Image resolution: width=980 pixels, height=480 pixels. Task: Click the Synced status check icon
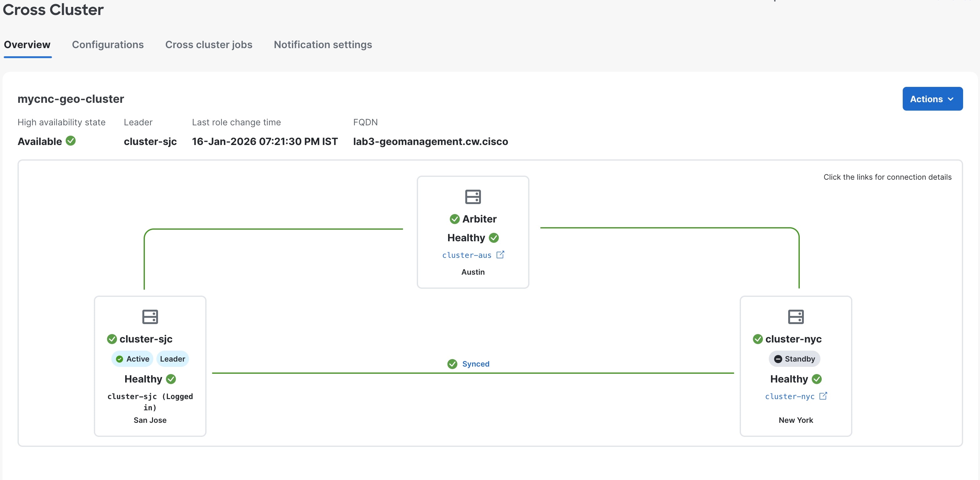452,364
